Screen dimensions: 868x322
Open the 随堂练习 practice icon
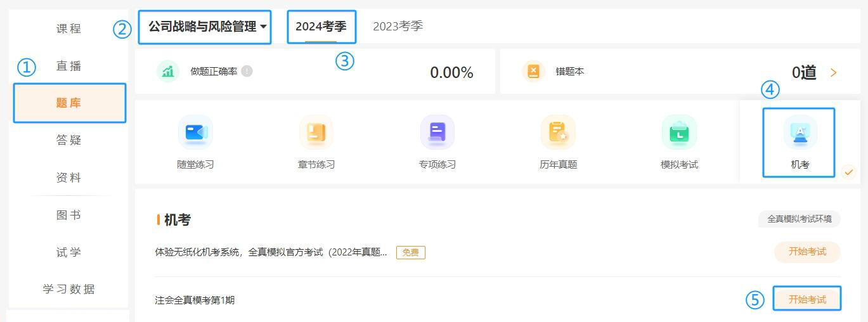[x=195, y=132]
